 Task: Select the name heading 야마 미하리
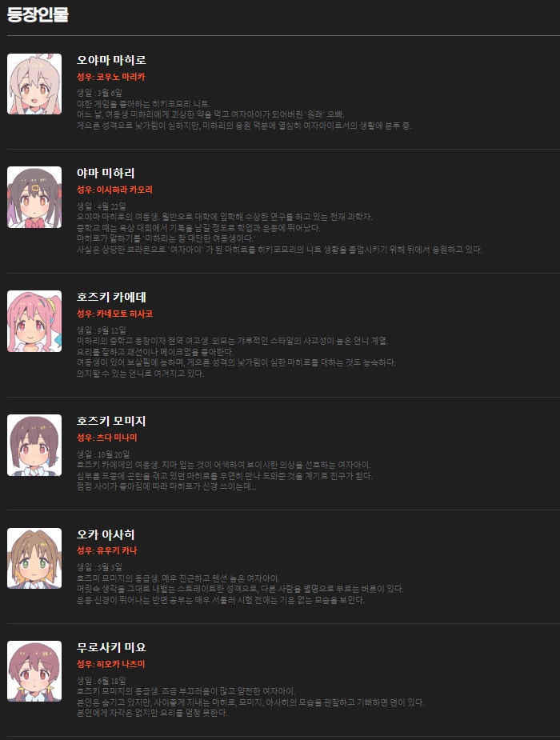pos(106,174)
